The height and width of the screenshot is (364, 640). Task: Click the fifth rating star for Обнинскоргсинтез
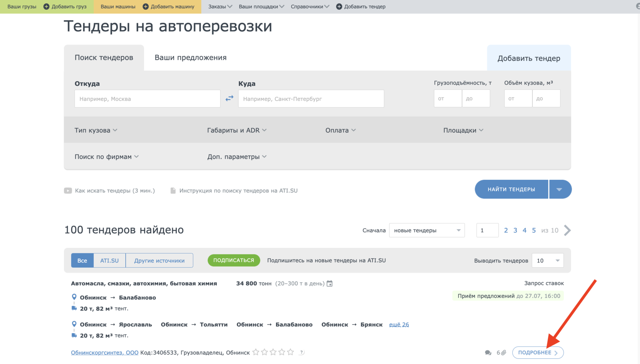(291, 352)
